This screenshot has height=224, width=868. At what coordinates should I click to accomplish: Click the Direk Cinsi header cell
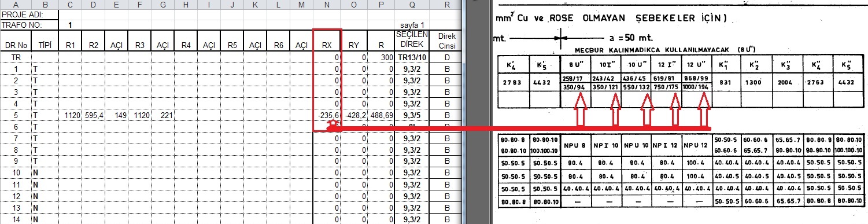point(446,41)
